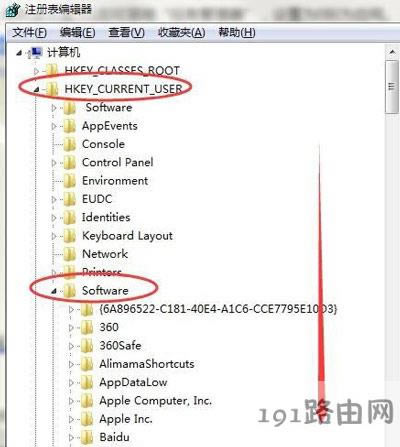Expand the HKEY_CLASSES_ROOT node arrow
The height and width of the screenshot is (447, 400).
pos(36,71)
